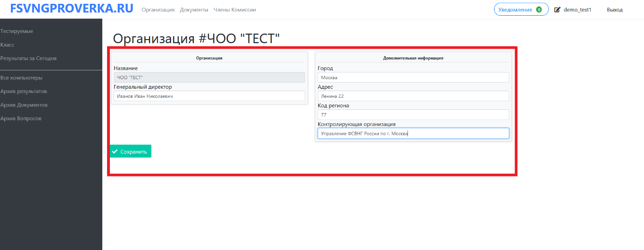
Task: Click the edit icon beside demo_test1
Action: [x=557, y=10]
